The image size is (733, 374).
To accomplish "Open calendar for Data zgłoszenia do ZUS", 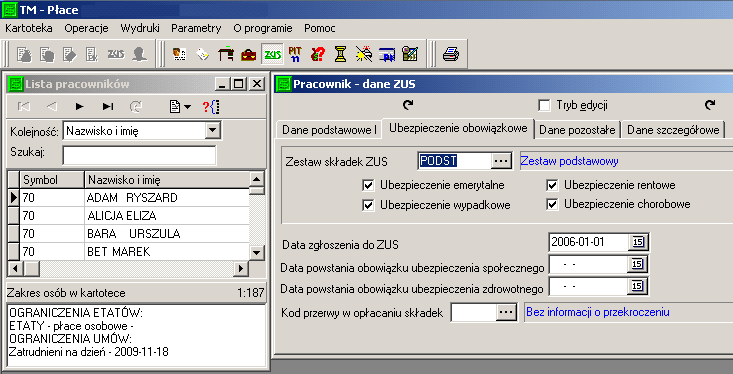I will point(638,242).
